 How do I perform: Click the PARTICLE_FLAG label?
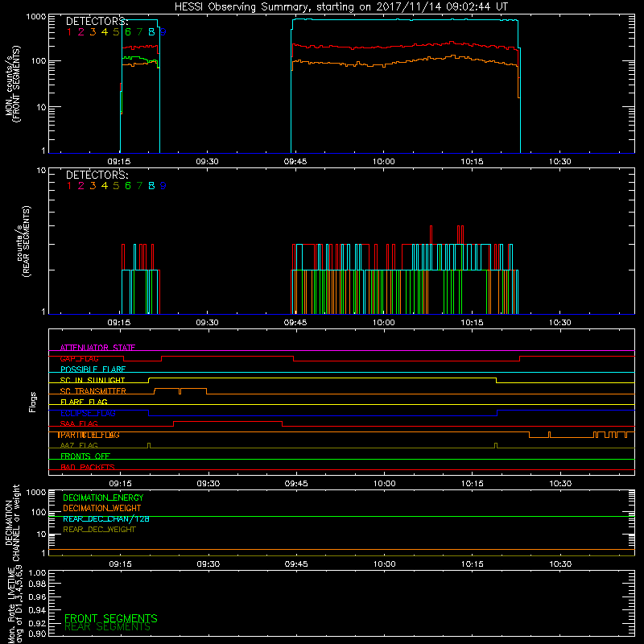tap(89, 435)
